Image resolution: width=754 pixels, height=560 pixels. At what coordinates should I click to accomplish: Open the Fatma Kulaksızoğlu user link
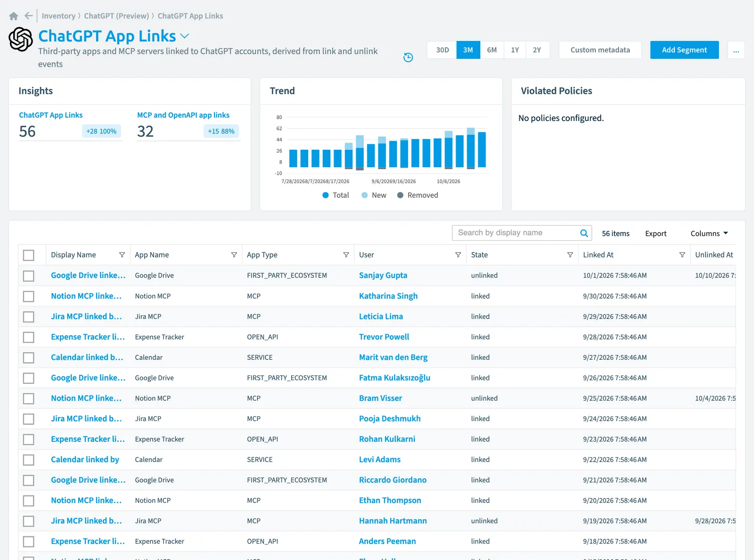394,378
